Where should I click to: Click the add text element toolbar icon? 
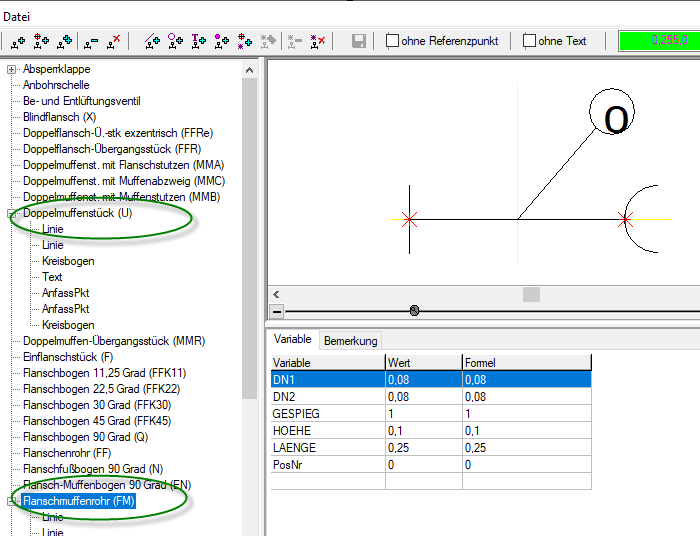click(x=198, y=41)
